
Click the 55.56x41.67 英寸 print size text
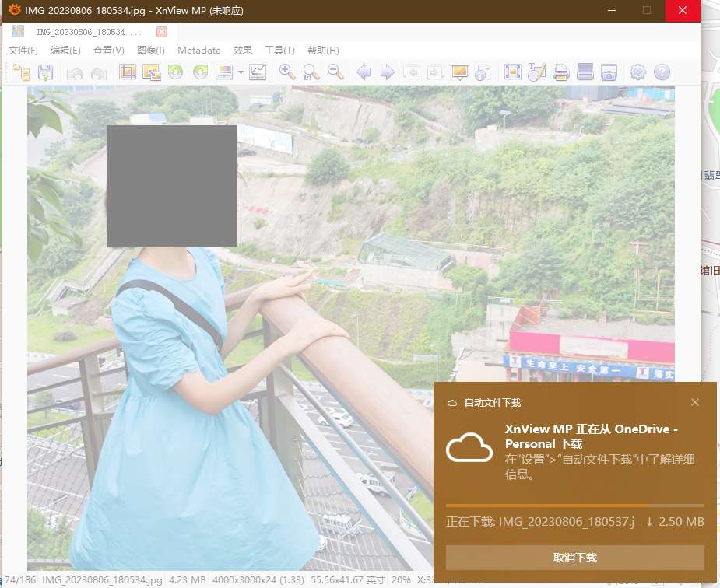(348, 579)
